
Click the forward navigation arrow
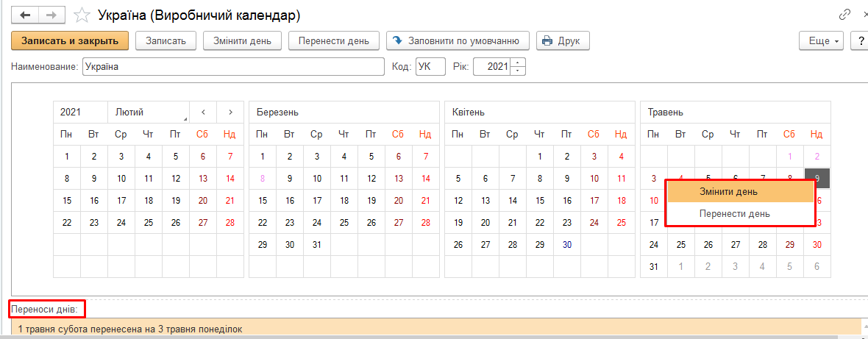[51, 15]
